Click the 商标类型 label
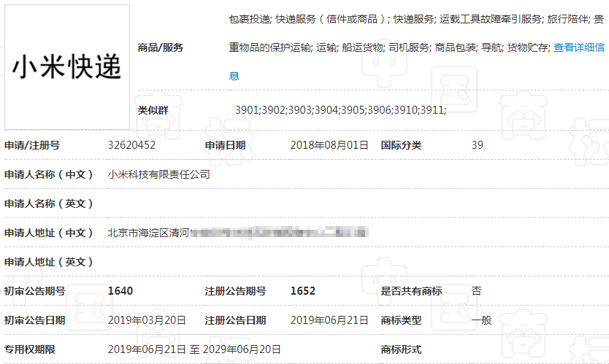Image resolution: width=609 pixels, height=364 pixels. click(401, 320)
